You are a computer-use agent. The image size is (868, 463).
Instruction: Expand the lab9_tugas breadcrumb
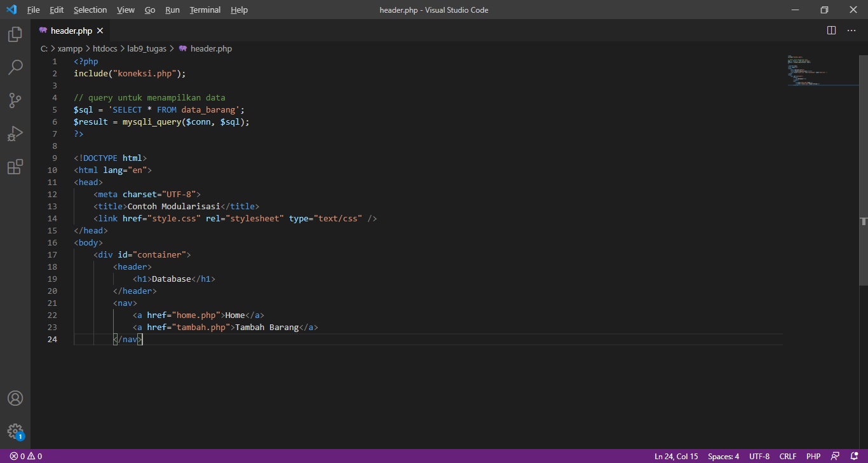click(146, 48)
